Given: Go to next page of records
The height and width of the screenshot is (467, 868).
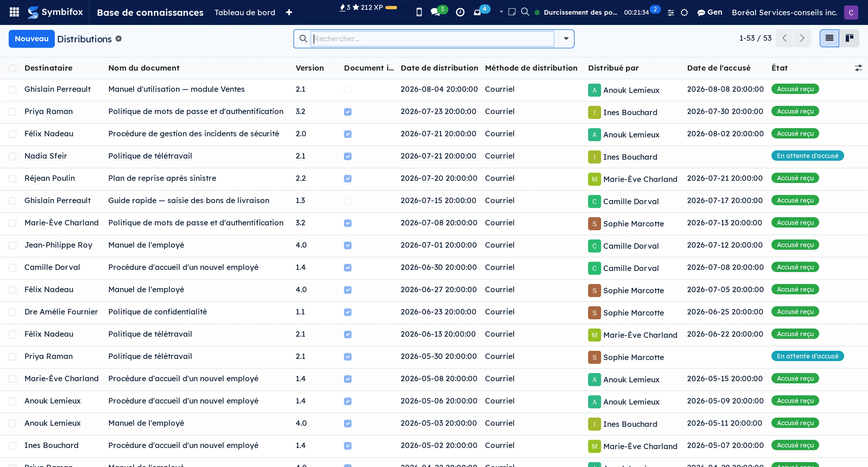Looking at the screenshot, I should [802, 39].
